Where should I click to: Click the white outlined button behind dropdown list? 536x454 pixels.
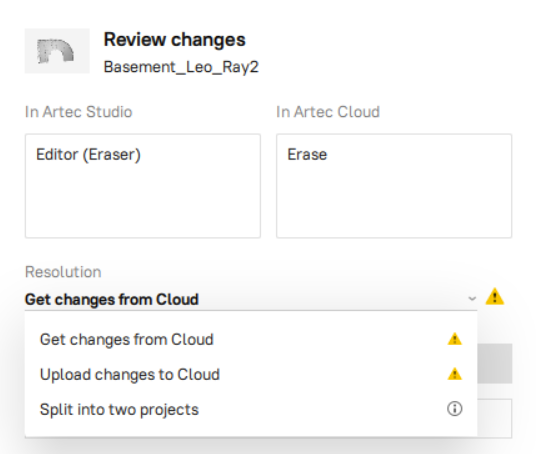pos(495,418)
